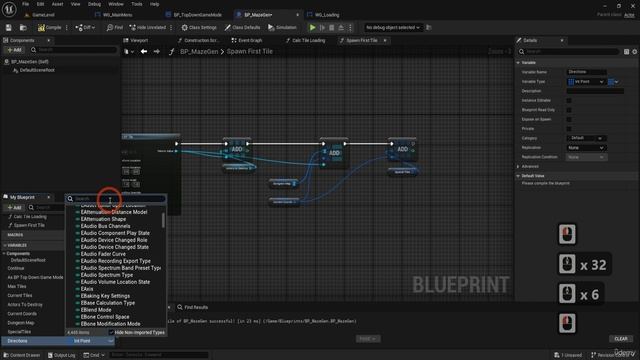The height and width of the screenshot is (360, 640).
Task: Open container type dropdown beside Variable Type
Action: 613,82
